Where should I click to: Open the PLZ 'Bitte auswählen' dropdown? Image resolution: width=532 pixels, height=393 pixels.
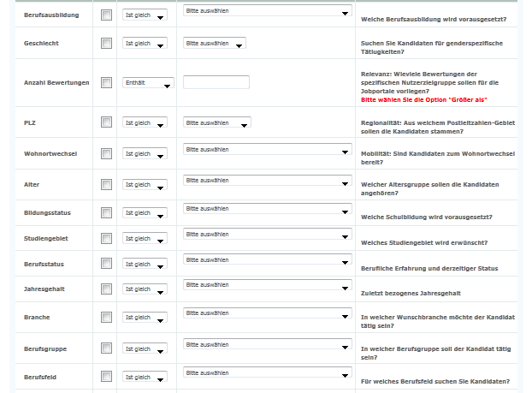click(217, 122)
